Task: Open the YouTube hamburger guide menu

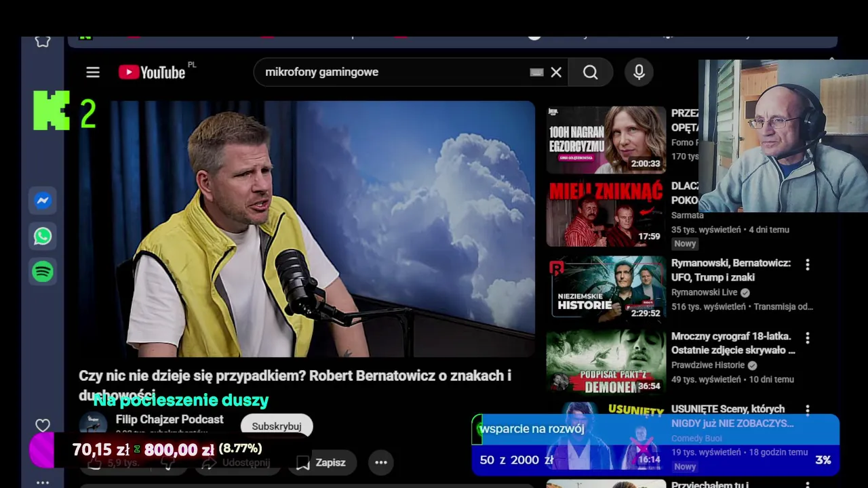Action: (93, 73)
